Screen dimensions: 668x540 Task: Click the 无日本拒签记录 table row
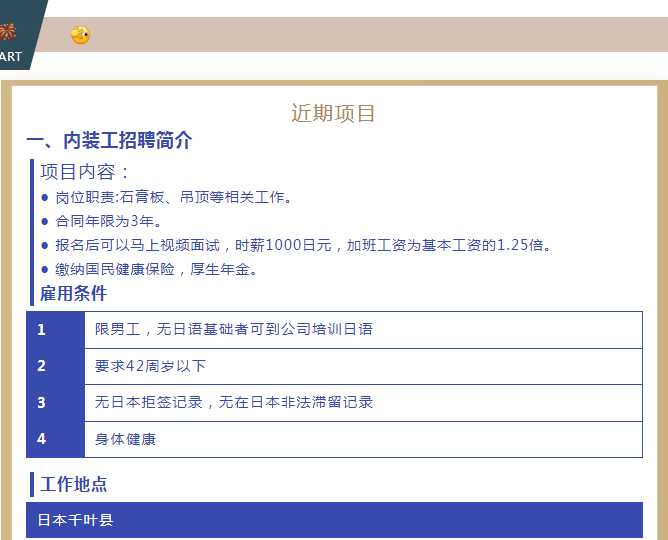(233, 403)
